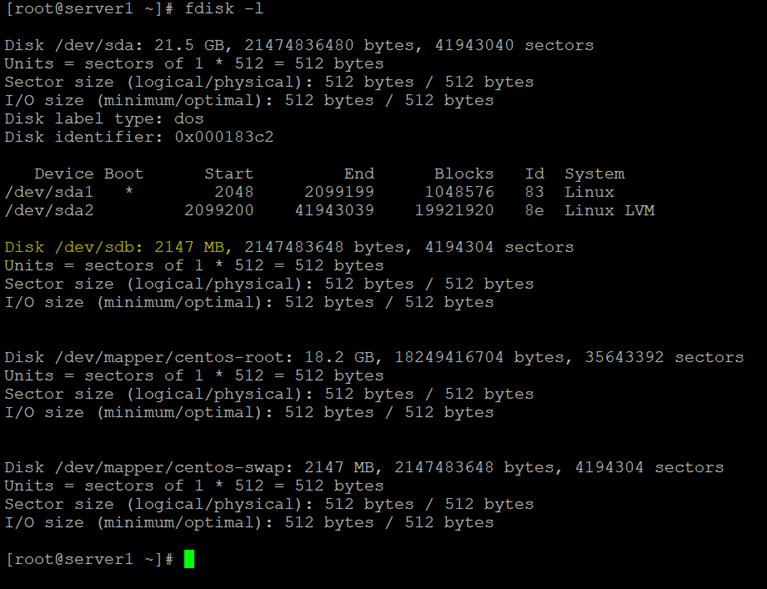Click the partition Id '83'

tap(534, 192)
